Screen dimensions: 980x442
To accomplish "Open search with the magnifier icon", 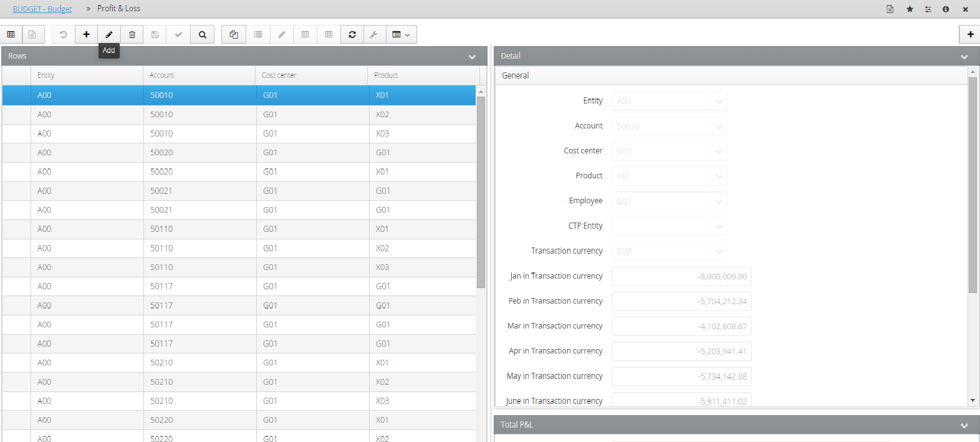I will click(x=203, y=34).
